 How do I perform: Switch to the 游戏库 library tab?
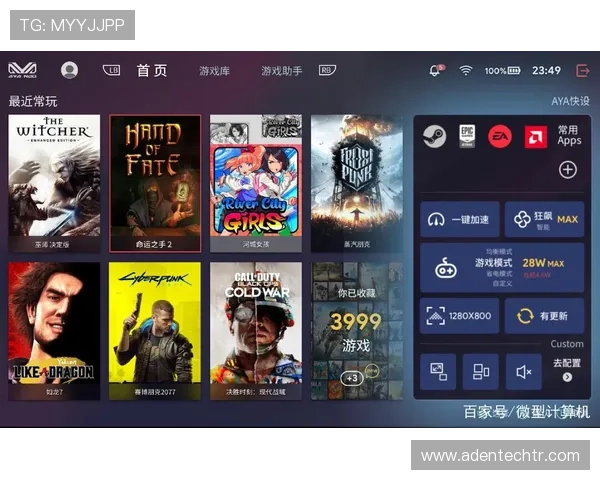[214, 71]
